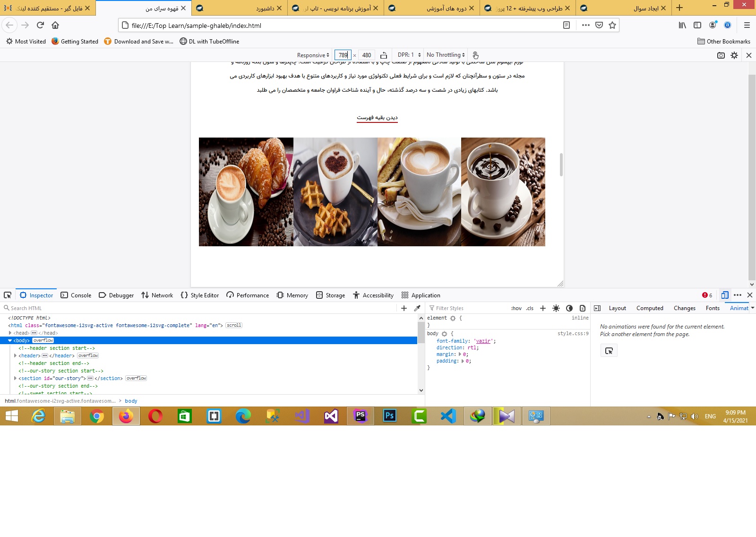Click the Search HTML field
This screenshot has height=537, width=756.
click(x=201, y=308)
